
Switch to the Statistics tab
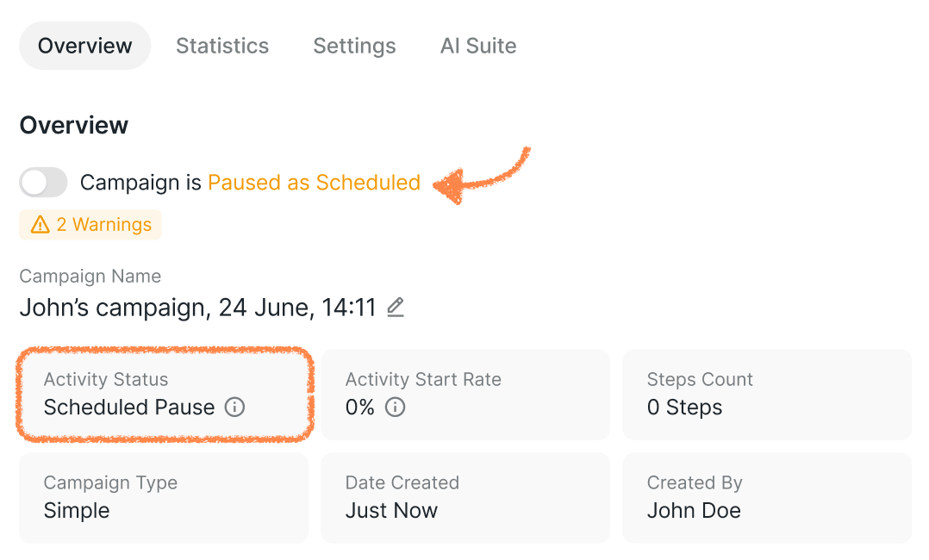(222, 46)
